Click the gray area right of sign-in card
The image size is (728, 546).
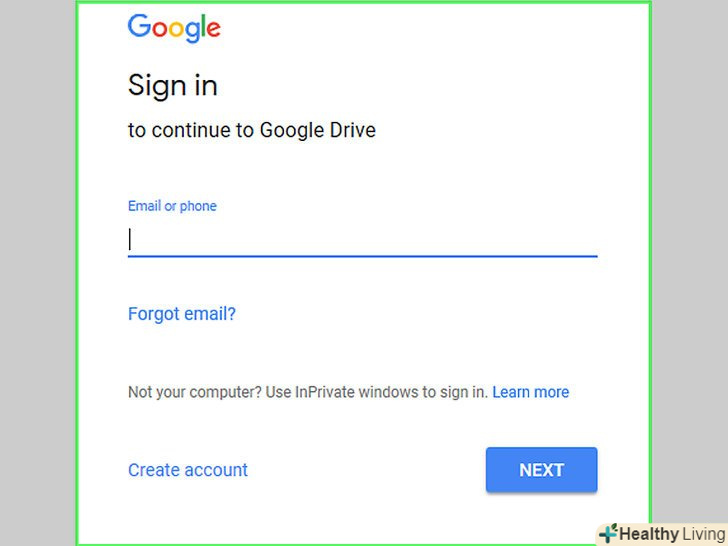click(690, 260)
